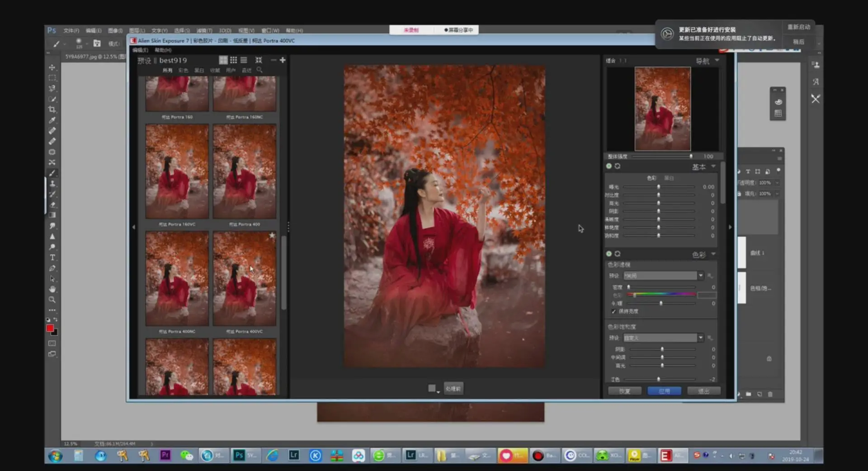The width and height of the screenshot is (868, 471).
Task: Click the plus icon in presets header
Action: point(283,60)
